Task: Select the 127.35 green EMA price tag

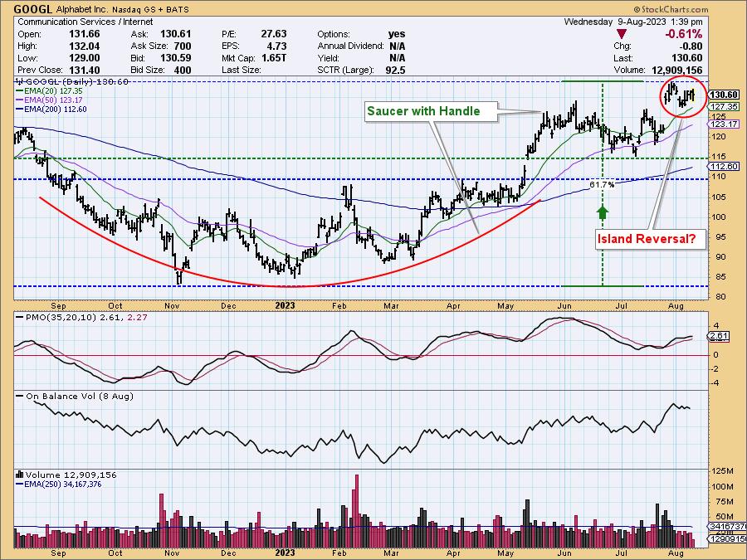Action: (x=725, y=106)
